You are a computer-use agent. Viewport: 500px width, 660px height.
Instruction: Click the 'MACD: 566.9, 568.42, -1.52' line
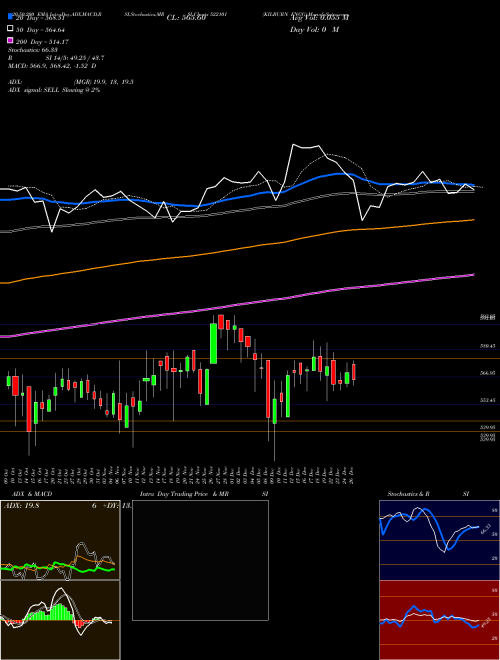(x=52, y=66)
